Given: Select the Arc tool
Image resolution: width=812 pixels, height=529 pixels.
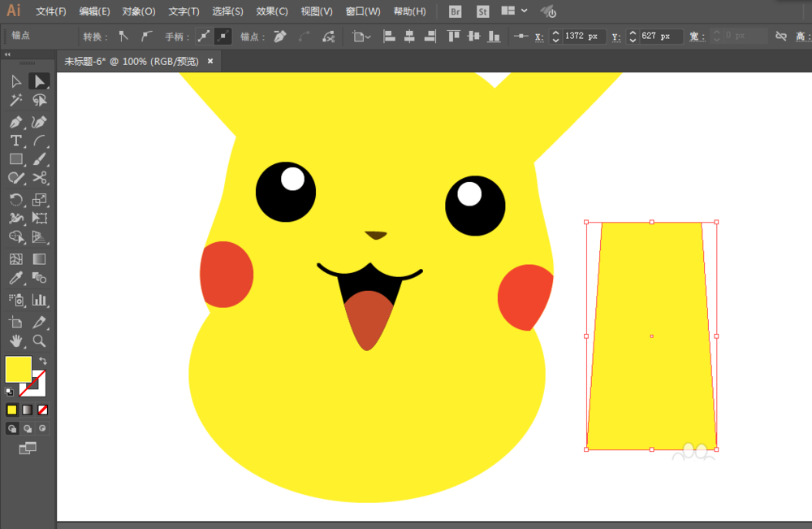Looking at the screenshot, I should point(39,141).
